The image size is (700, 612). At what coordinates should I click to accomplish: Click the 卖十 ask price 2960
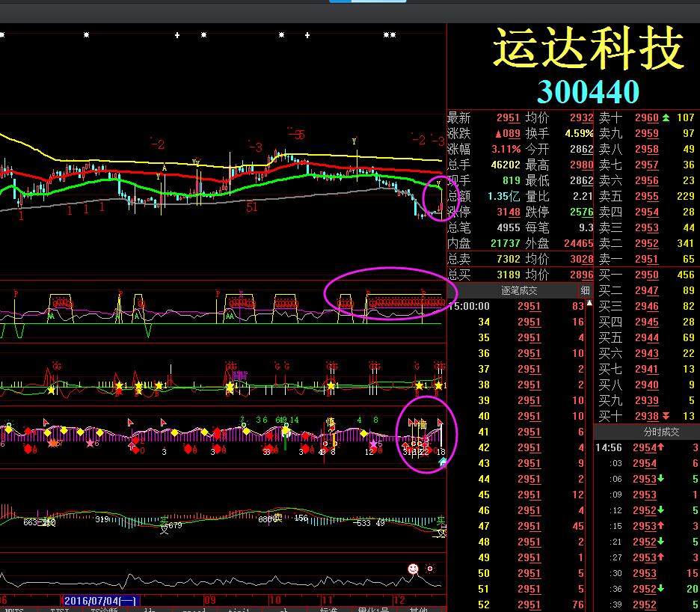point(647,118)
